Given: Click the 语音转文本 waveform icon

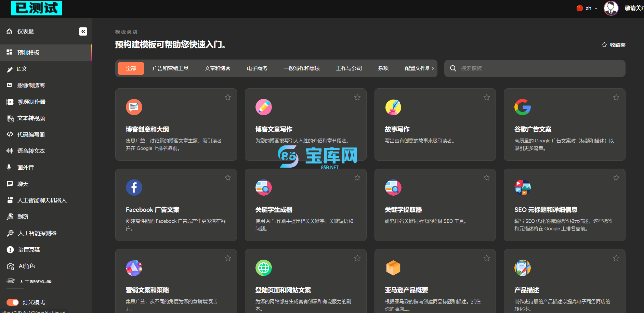Looking at the screenshot, I should click(x=10, y=151).
